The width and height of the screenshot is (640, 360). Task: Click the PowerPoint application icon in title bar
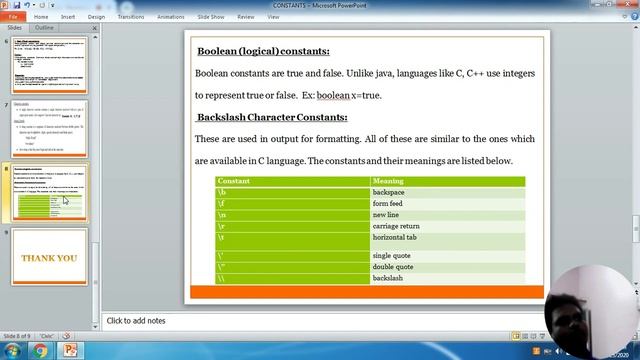tap(4, 5)
